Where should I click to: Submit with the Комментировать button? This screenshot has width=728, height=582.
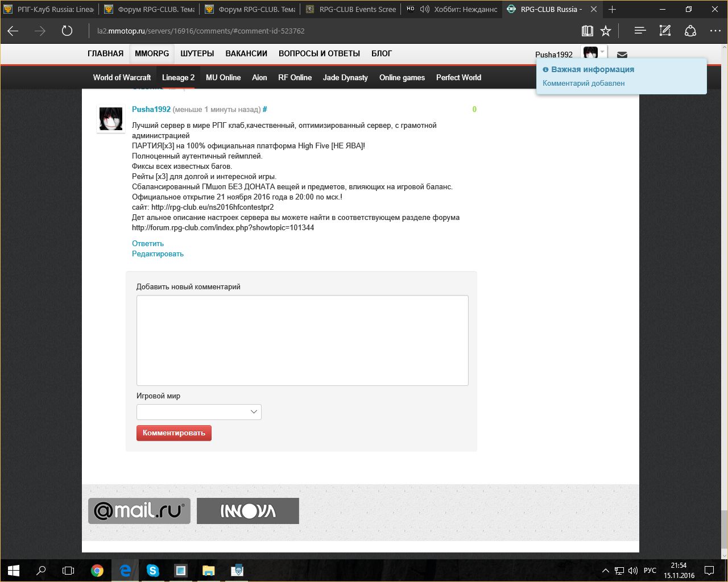click(174, 433)
